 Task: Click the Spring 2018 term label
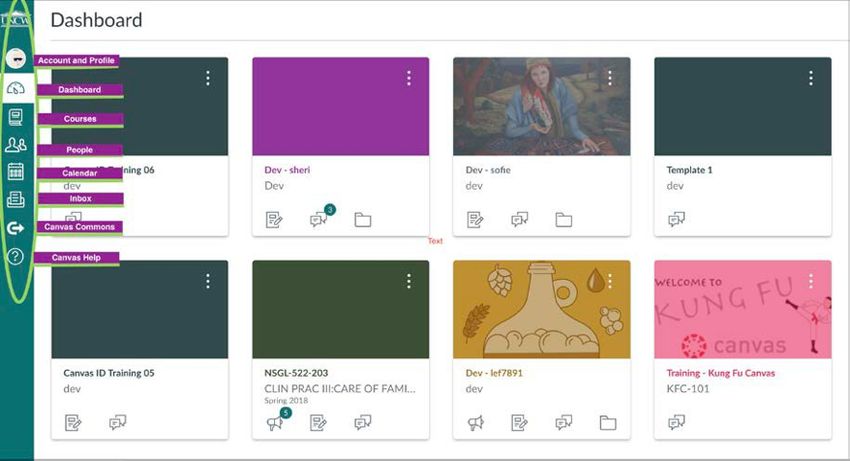point(286,401)
